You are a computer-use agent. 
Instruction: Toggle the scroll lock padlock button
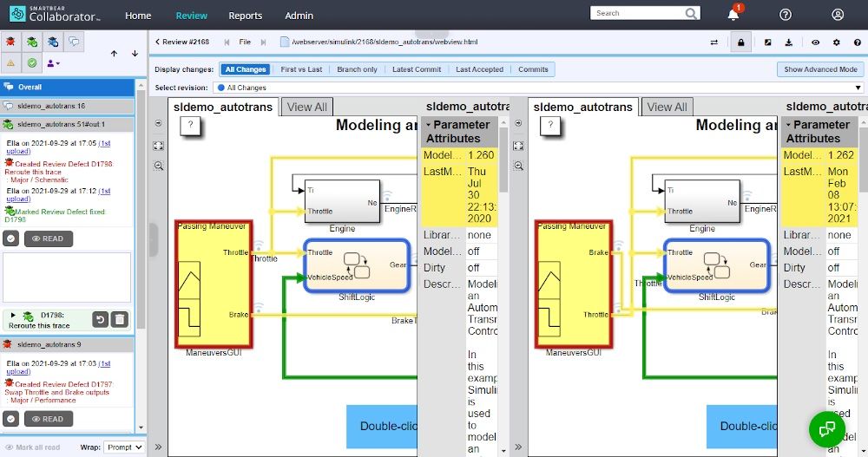coord(740,42)
